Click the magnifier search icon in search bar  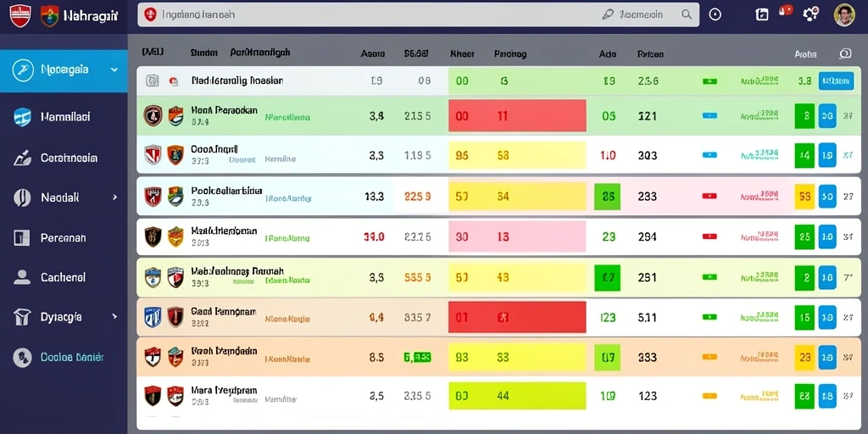[x=687, y=15]
